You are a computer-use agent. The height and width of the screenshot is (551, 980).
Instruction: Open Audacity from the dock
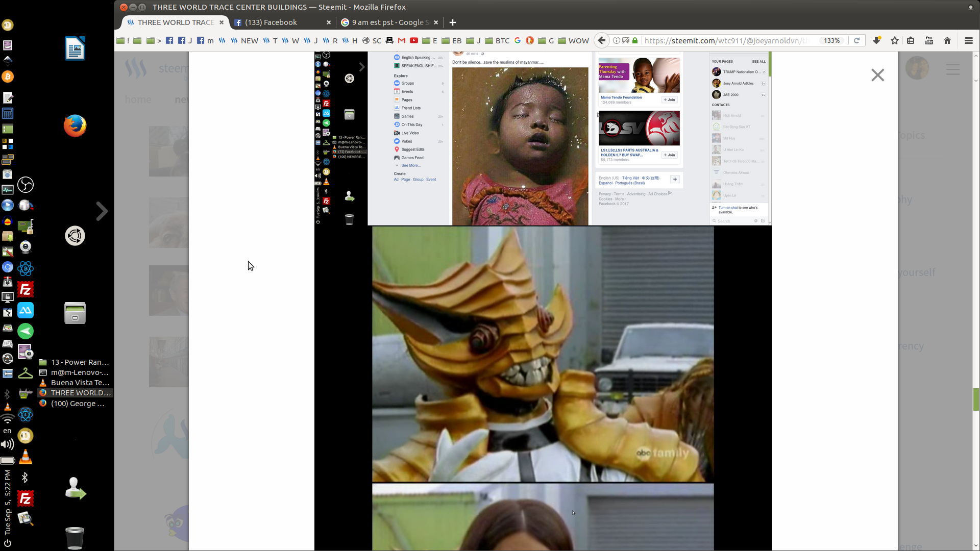tap(8, 221)
